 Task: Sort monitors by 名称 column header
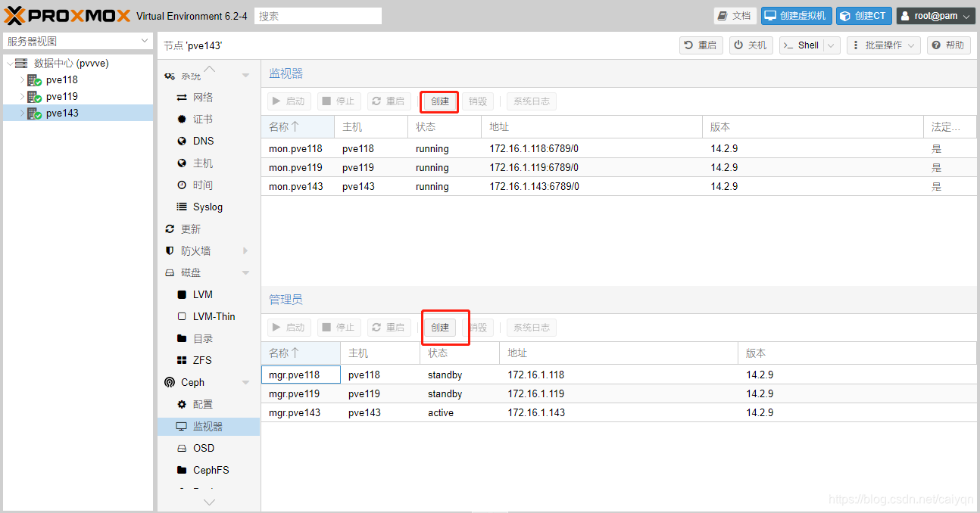click(298, 127)
